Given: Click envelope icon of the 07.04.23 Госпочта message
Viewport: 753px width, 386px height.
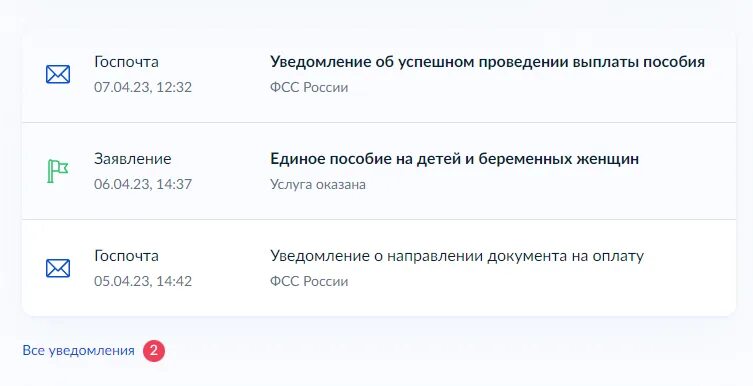Looking at the screenshot, I should click(58, 74).
